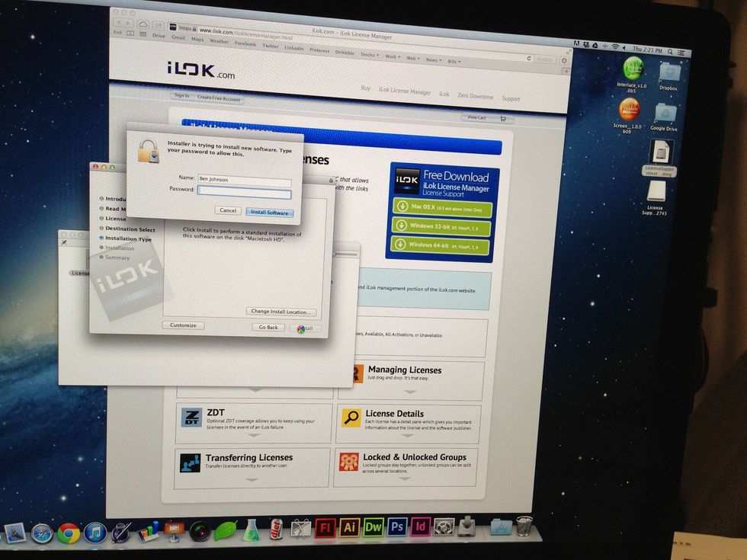Open iTunes from the dock
The height and width of the screenshot is (560, 747).
coord(94,533)
